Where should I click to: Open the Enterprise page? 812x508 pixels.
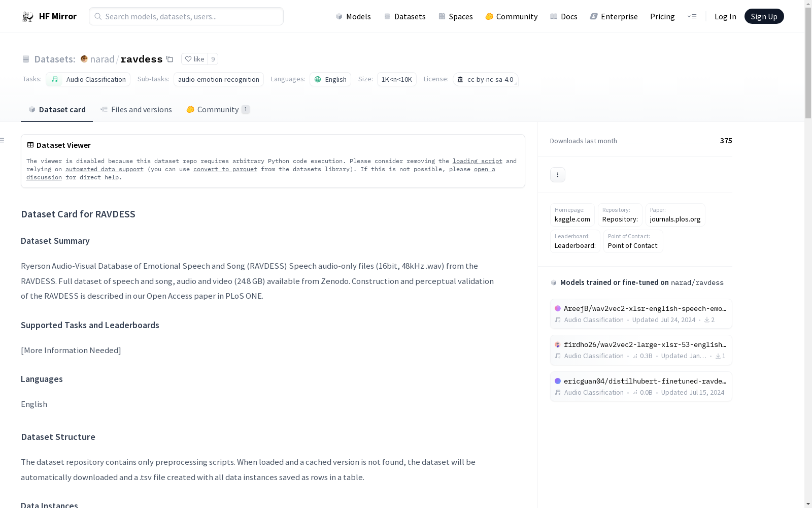pyautogui.click(x=614, y=16)
